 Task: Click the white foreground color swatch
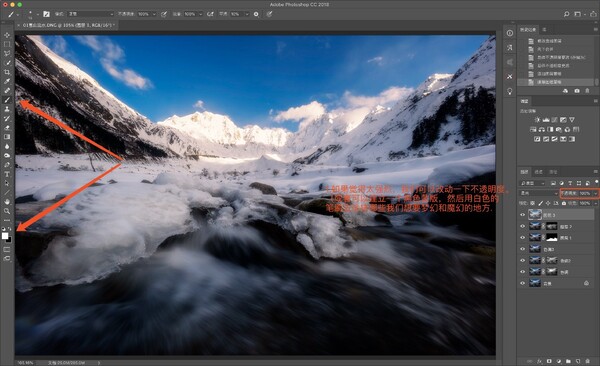[5, 236]
